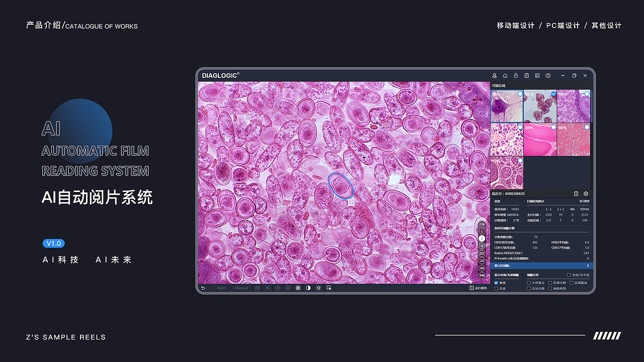Click the Ration HER2/CEN17 value 3.83
The width and height of the screenshot is (644, 362).
[586, 253]
